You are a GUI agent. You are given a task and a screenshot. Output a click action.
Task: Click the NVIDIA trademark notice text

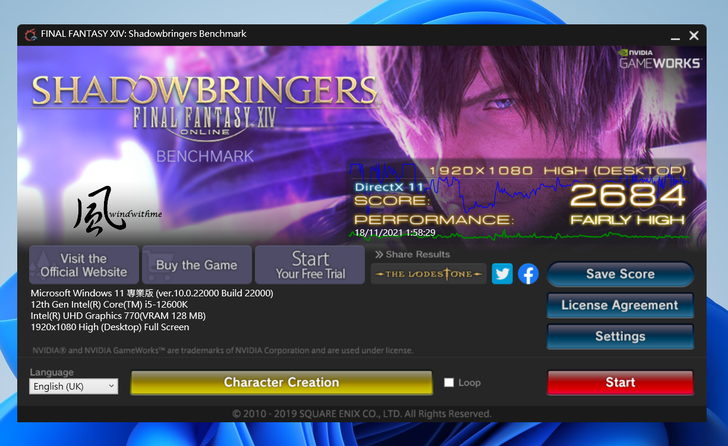coord(222,350)
